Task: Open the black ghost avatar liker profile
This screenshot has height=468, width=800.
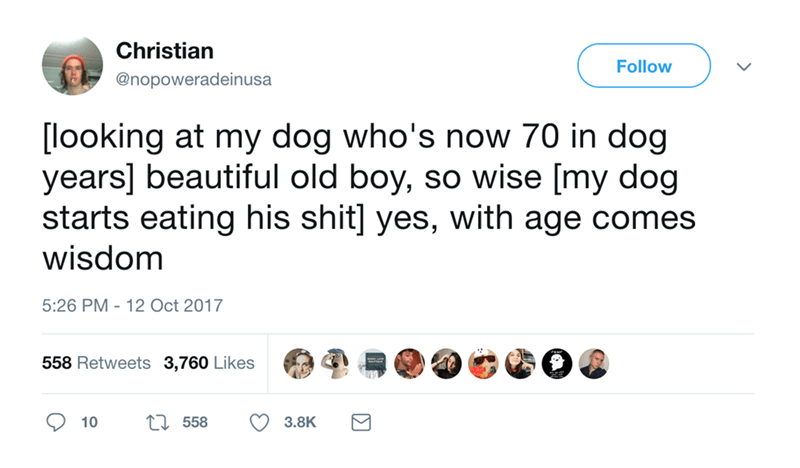Action: [x=554, y=363]
